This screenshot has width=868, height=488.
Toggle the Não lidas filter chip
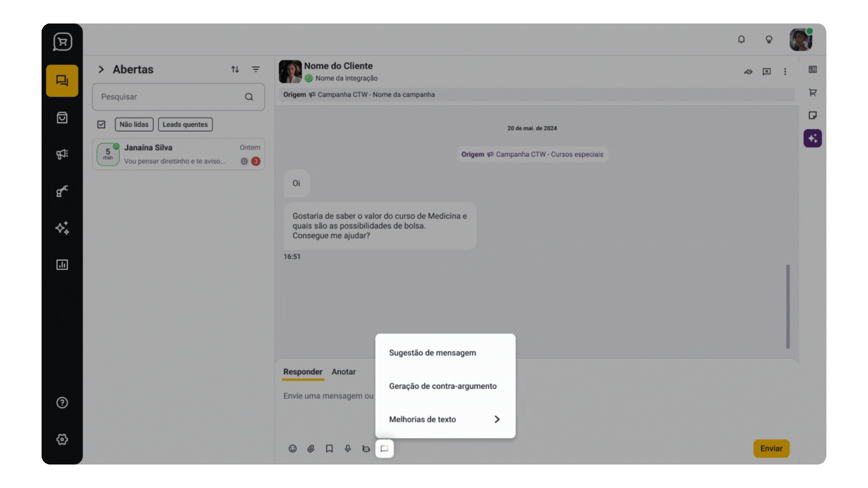134,124
